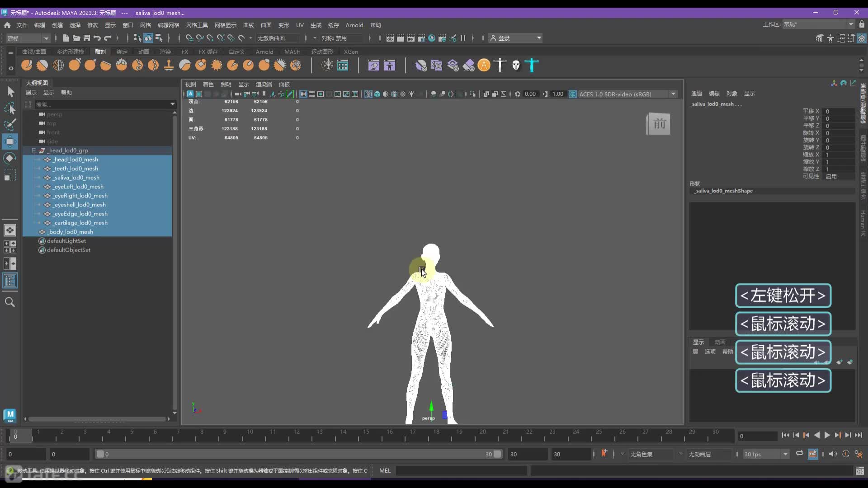The width and height of the screenshot is (868, 488).
Task: Select the globe-shaped sculpt tool icon
Action: pyautogui.click(x=58, y=66)
